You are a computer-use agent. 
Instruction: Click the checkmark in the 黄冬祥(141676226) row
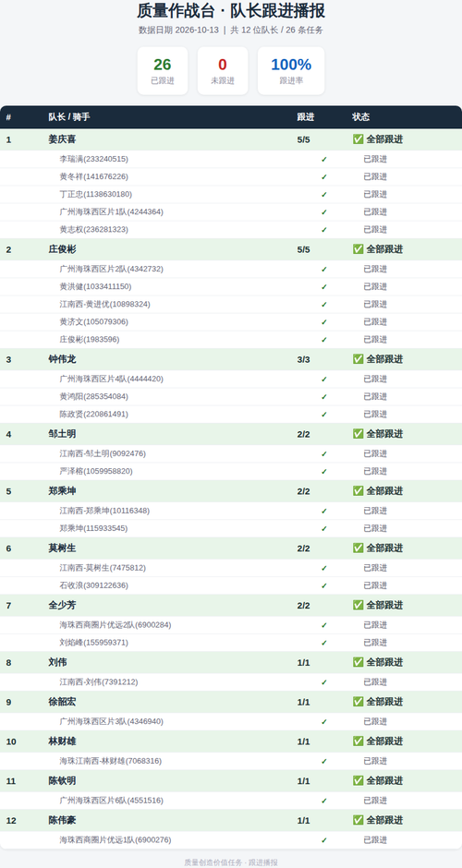tap(324, 177)
